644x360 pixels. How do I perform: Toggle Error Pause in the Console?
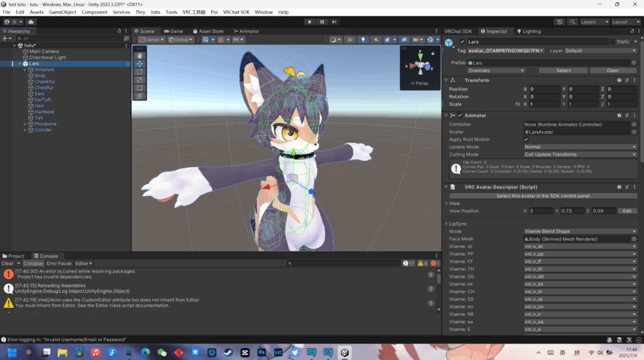(58, 263)
